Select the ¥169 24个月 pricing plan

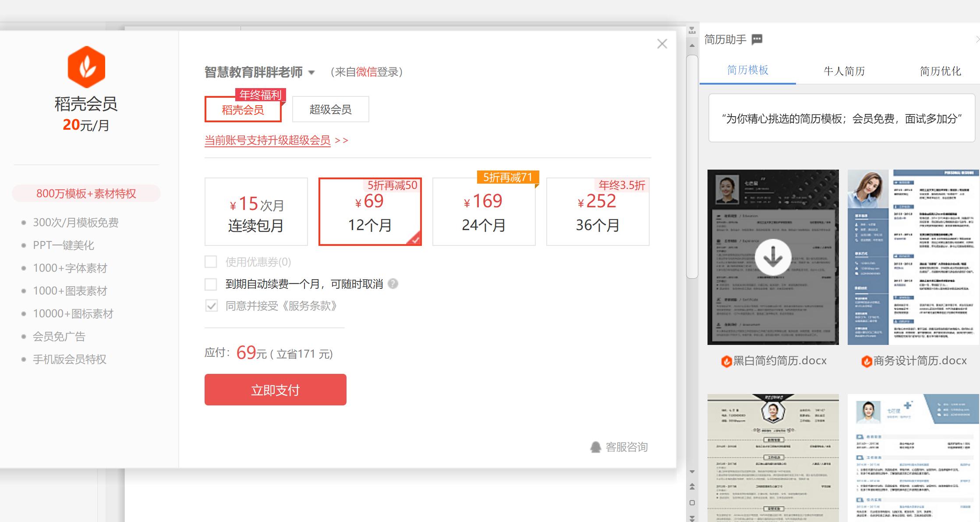(x=484, y=212)
